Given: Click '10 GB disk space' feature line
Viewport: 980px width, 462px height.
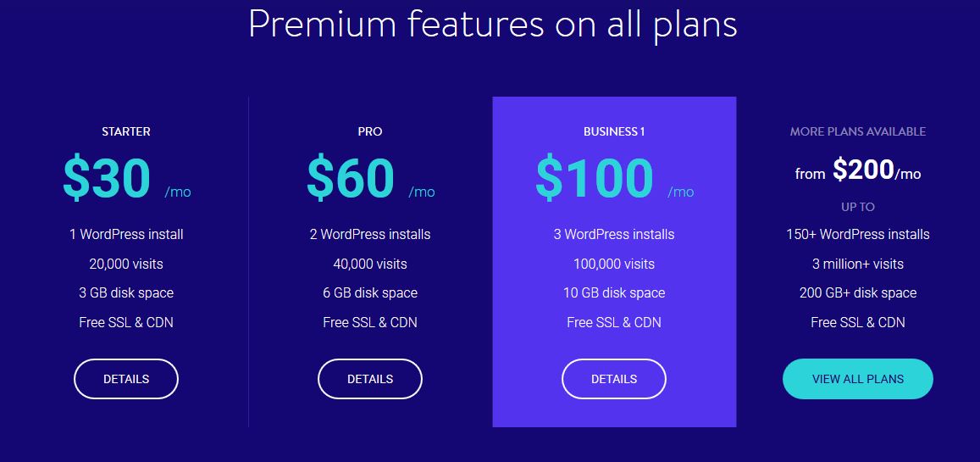Looking at the screenshot, I should click(x=614, y=292).
